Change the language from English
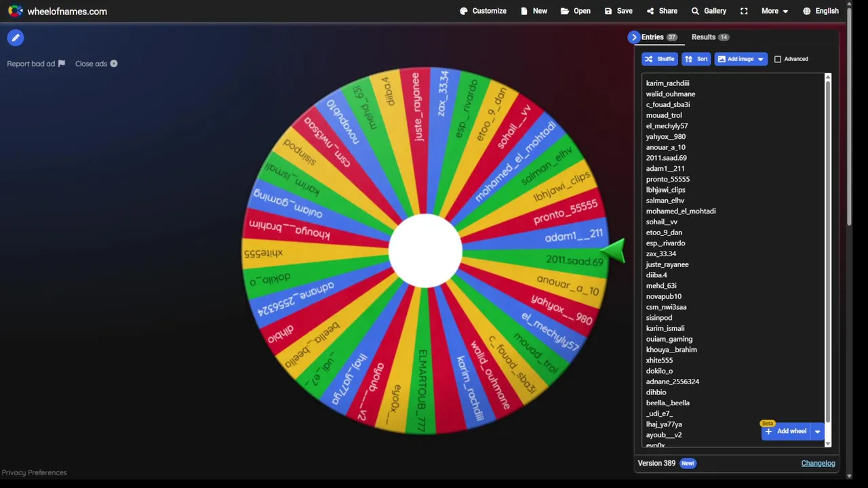This screenshot has height=488, width=868. coord(821,11)
